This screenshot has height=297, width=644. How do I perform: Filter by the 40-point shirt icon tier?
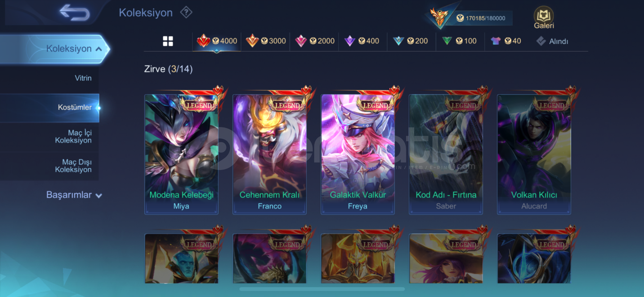[x=506, y=41]
